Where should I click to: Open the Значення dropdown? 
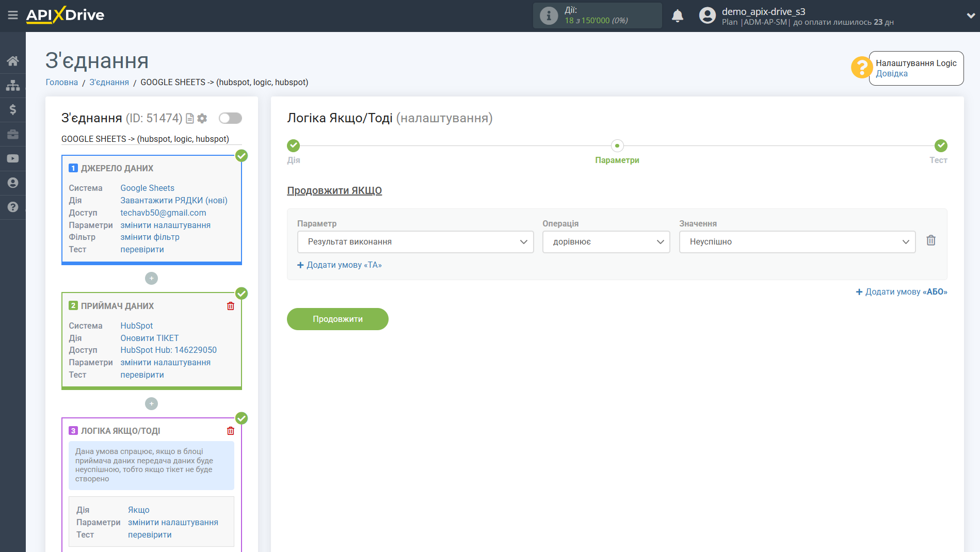click(x=797, y=242)
